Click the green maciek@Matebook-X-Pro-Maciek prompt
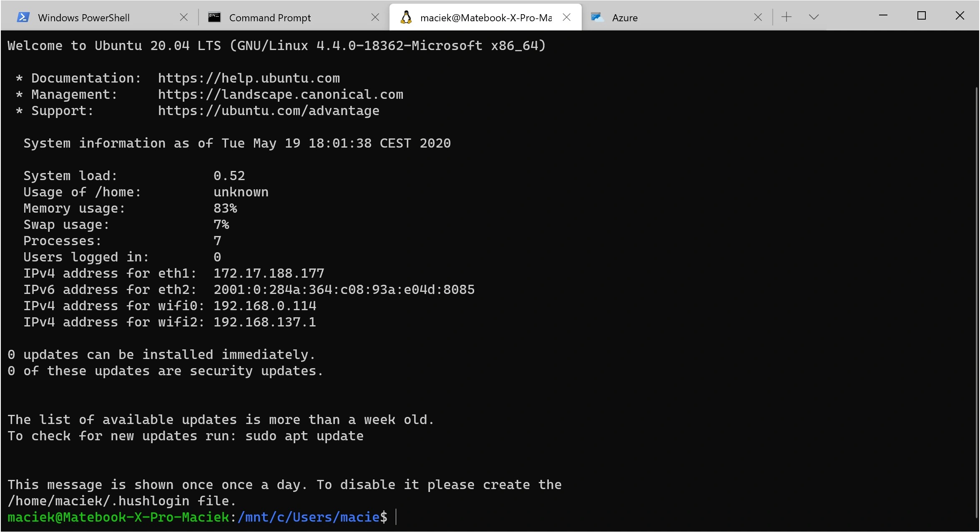Viewport: 980px width, 532px height. point(118,517)
